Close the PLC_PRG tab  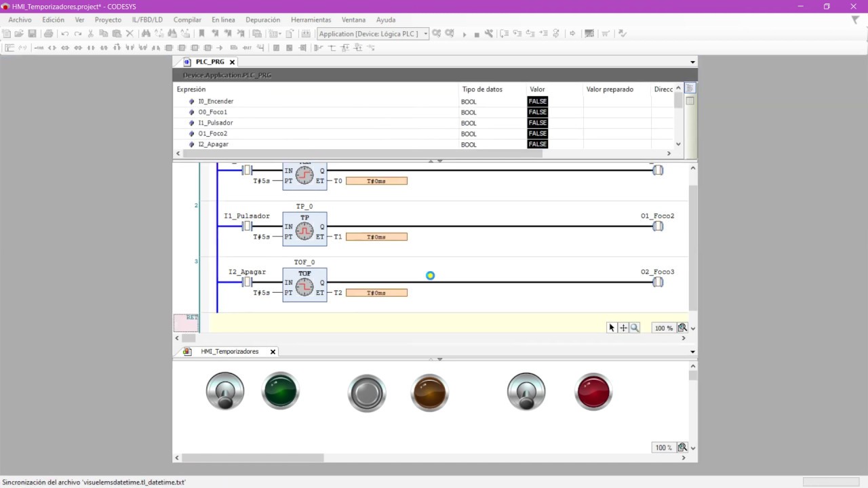(232, 62)
